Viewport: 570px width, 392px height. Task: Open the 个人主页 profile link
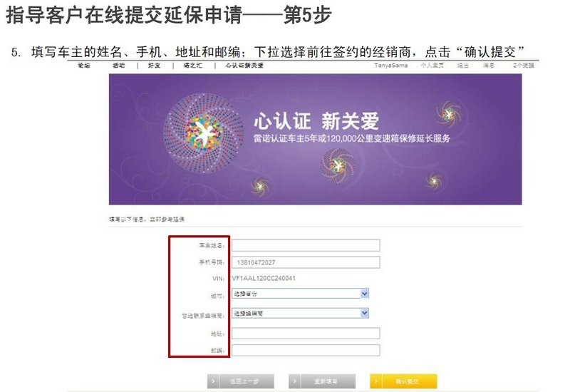[x=432, y=66]
